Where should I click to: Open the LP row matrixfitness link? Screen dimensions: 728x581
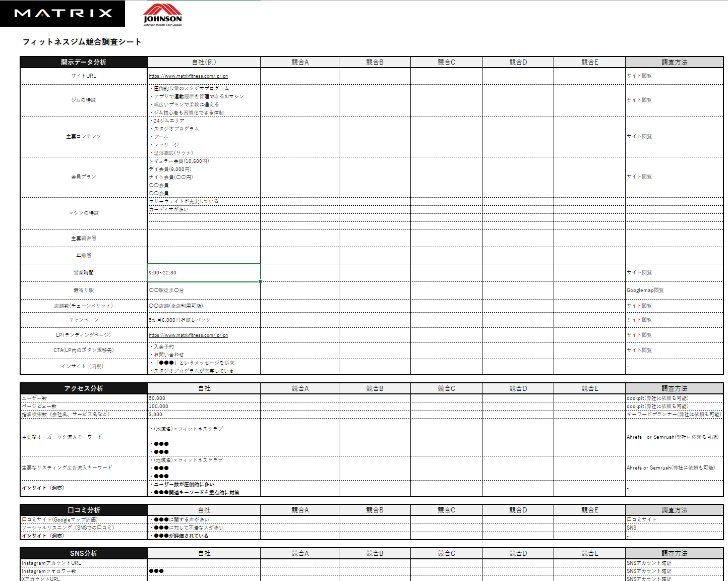tap(188, 335)
